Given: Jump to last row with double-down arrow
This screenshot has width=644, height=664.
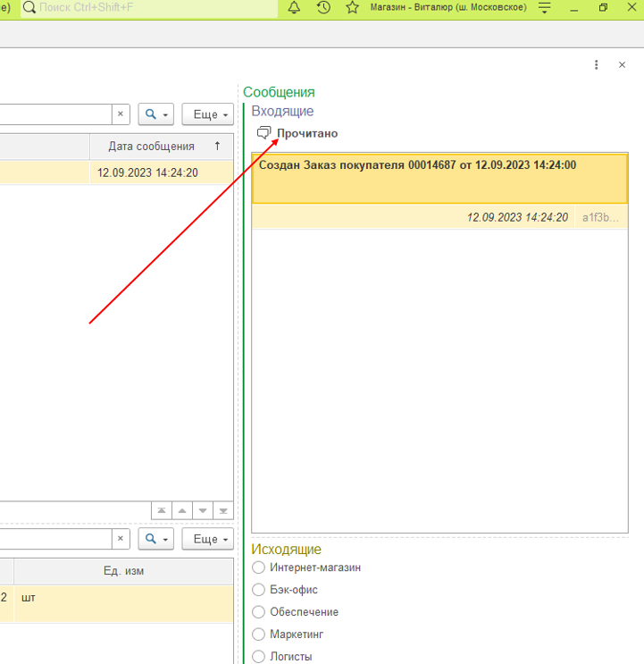Looking at the screenshot, I should click(224, 511).
